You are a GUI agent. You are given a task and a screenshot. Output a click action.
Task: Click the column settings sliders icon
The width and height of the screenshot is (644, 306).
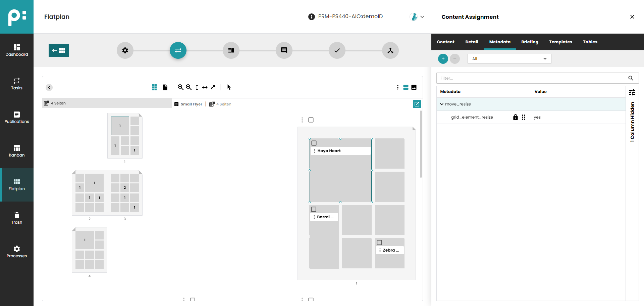click(x=632, y=92)
